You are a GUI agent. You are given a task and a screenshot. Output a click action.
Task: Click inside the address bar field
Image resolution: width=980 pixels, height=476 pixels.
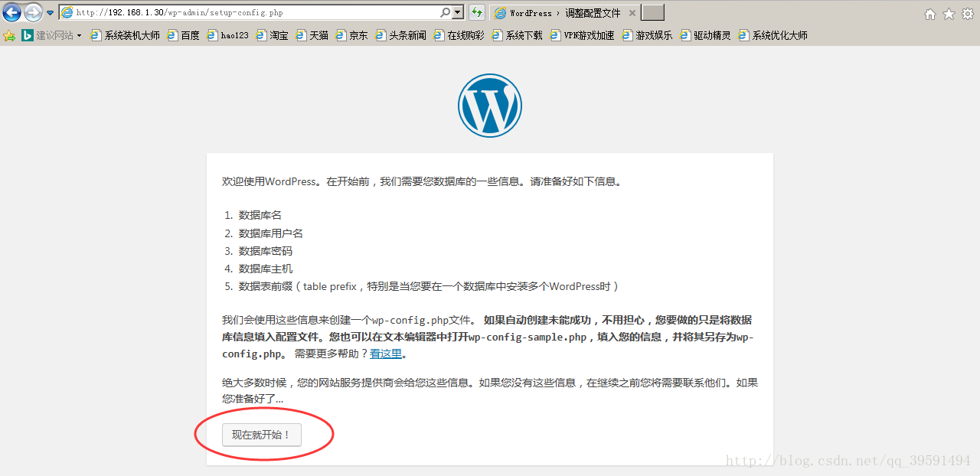pyautogui.click(x=230, y=12)
